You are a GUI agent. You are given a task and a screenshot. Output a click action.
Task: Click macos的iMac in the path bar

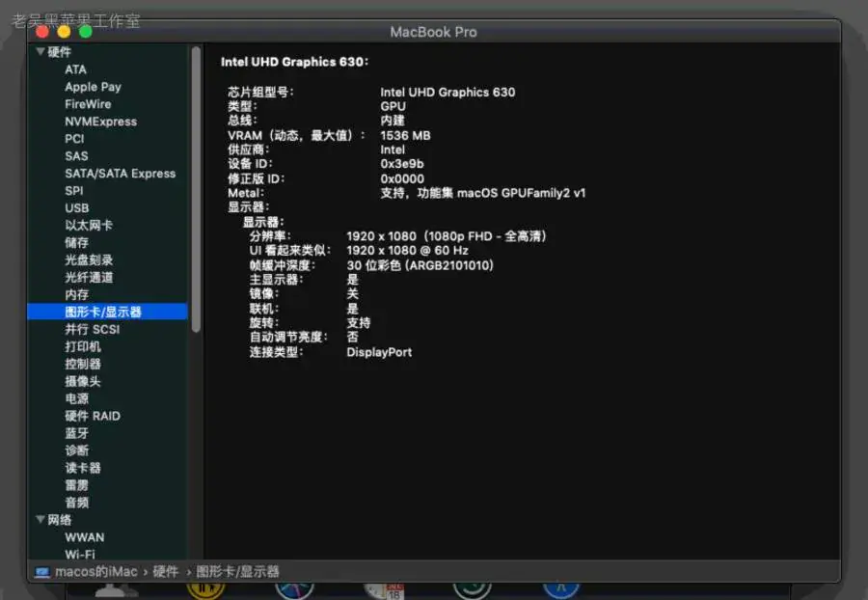pyautogui.click(x=95, y=572)
